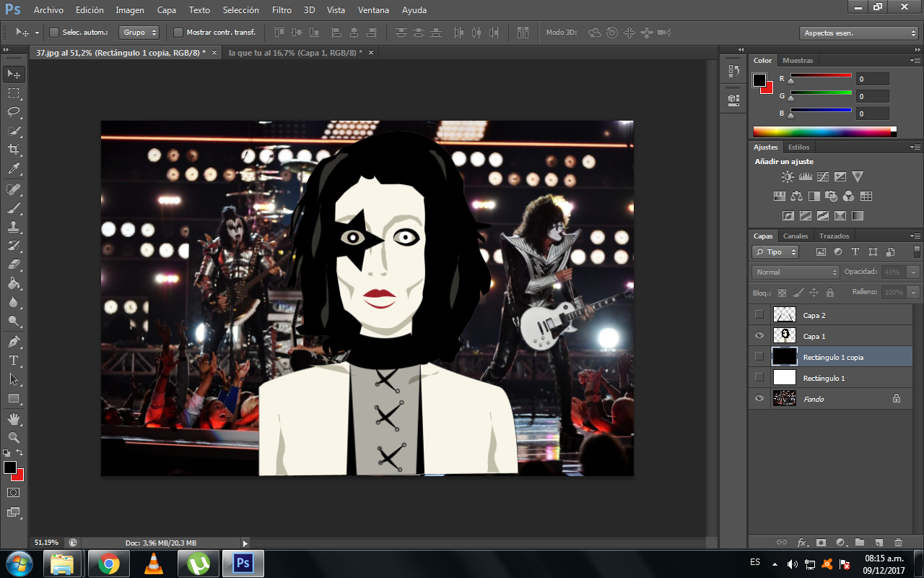Switch to the Canales tab
This screenshot has width=924, height=578.
(x=796, y=236)
